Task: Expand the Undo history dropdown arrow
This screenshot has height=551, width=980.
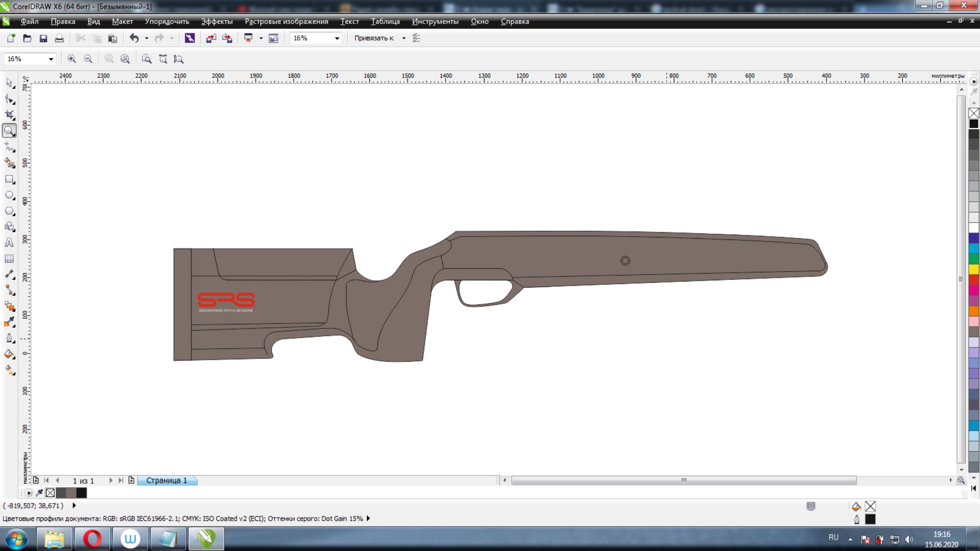Action: pos(147,38)
